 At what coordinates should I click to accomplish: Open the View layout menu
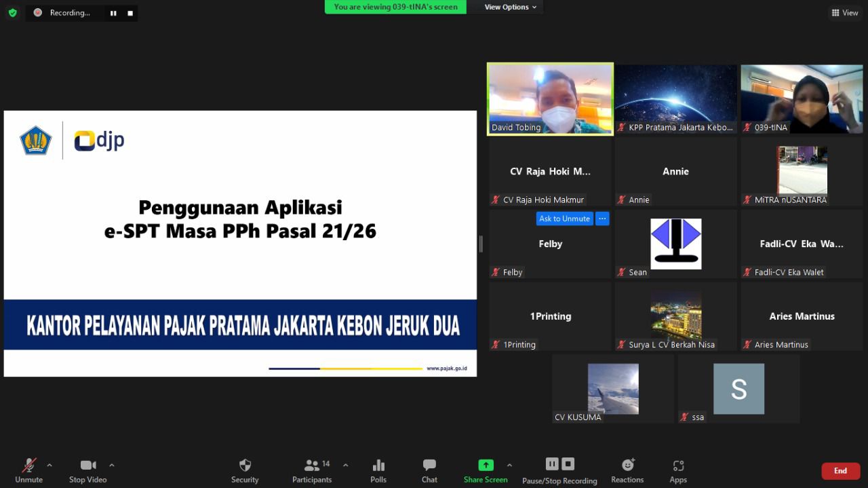[x=845, y=12]
